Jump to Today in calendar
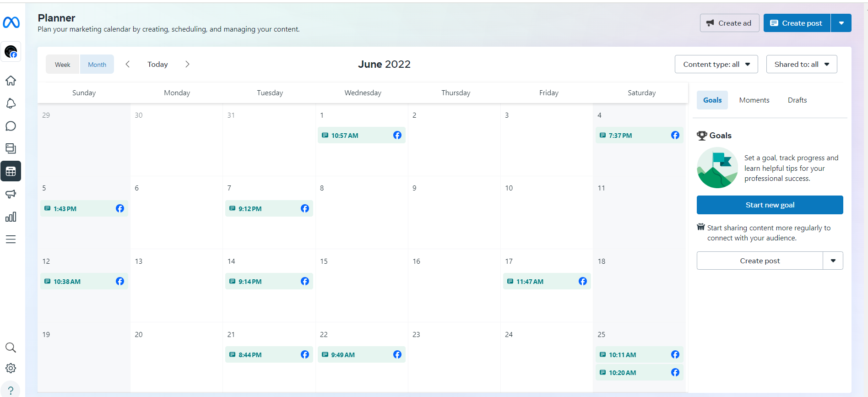Image resolution: width=868 pixels, height=397 pixels. coord(157,64)
